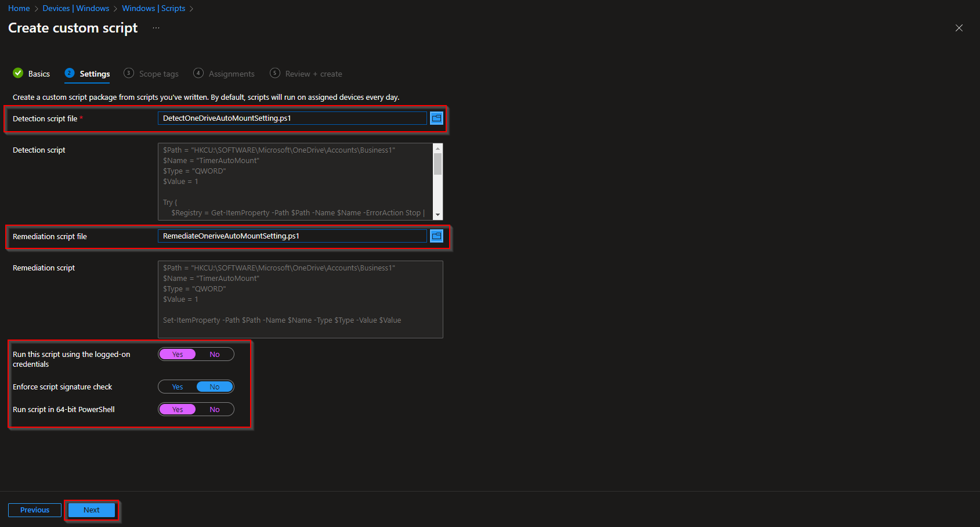Enable Enforce script signature check
This screenshot has height=527, width=980.
[x=178, y=386]
